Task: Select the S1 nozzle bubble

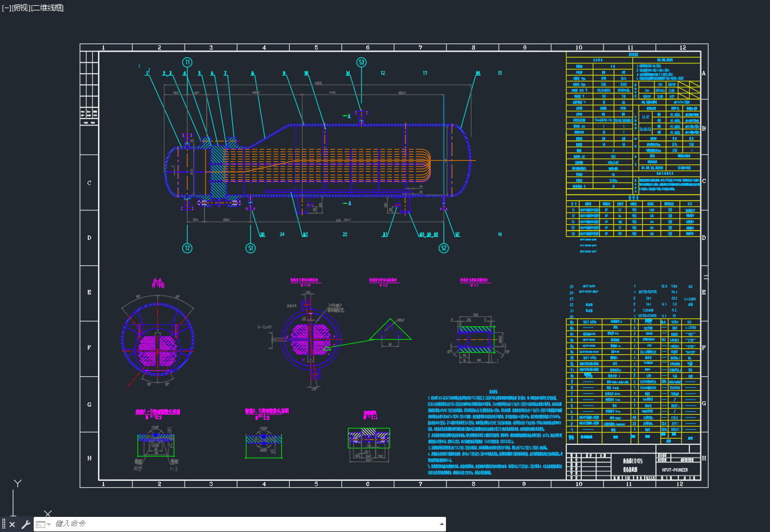Action: (x=250, y=248)
